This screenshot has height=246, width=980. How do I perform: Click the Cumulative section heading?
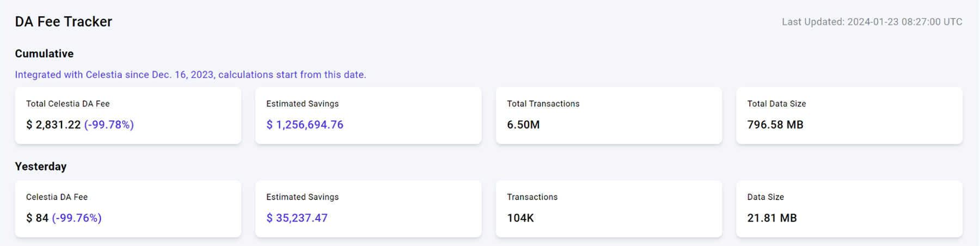coord(44,53)
